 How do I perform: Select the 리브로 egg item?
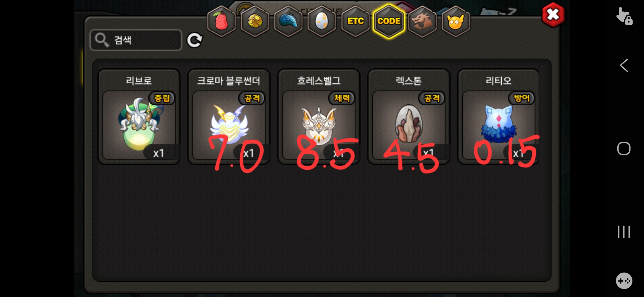pos(139,117)
